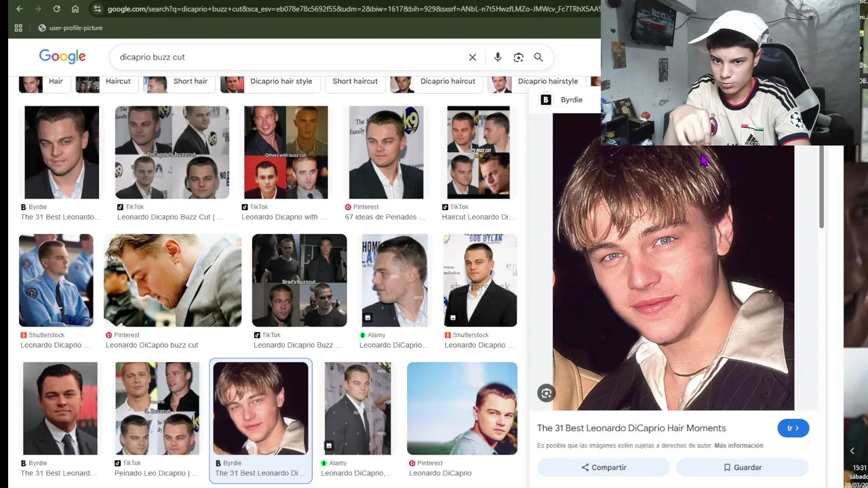The image size is (868, 488).
Task: Click the Alamy source icon under side profile
Action: click(363, 335)
